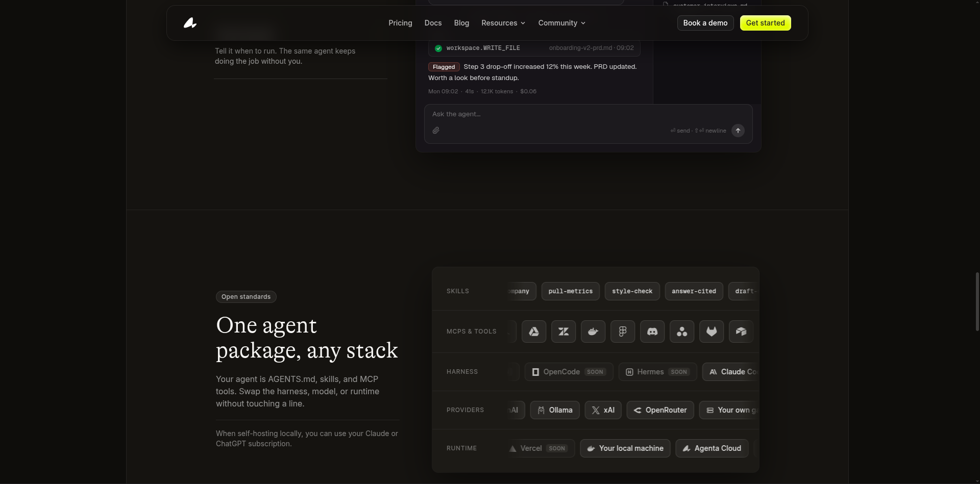Viewport: 980px width, 484px height.
Task: Click the MCPS & TOOLS row label
Action: click(x=472, y=332)
